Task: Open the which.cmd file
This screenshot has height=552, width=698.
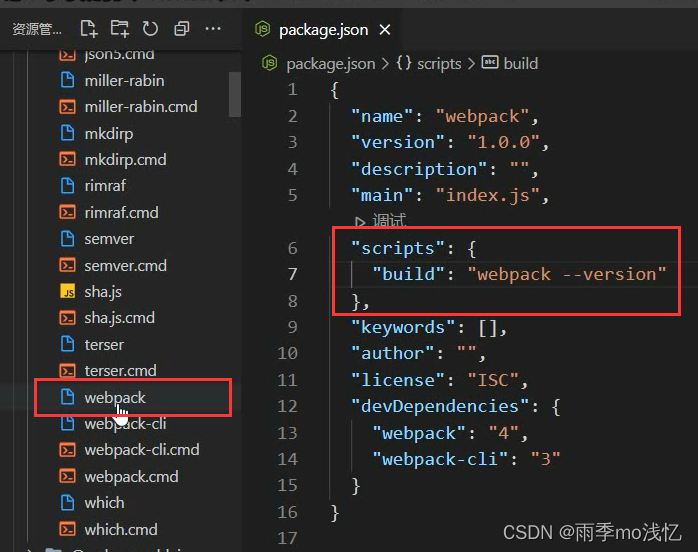Action: pos(121,529)
